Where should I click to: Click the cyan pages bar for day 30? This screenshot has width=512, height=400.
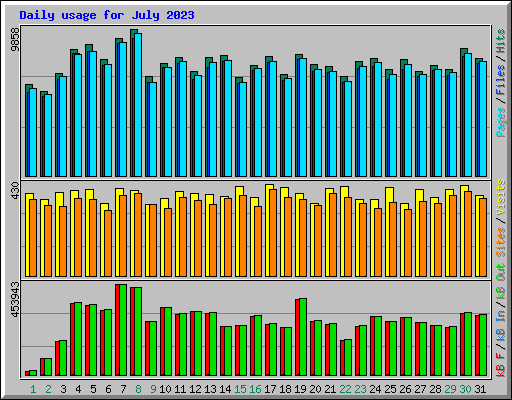tap(468, 115)
